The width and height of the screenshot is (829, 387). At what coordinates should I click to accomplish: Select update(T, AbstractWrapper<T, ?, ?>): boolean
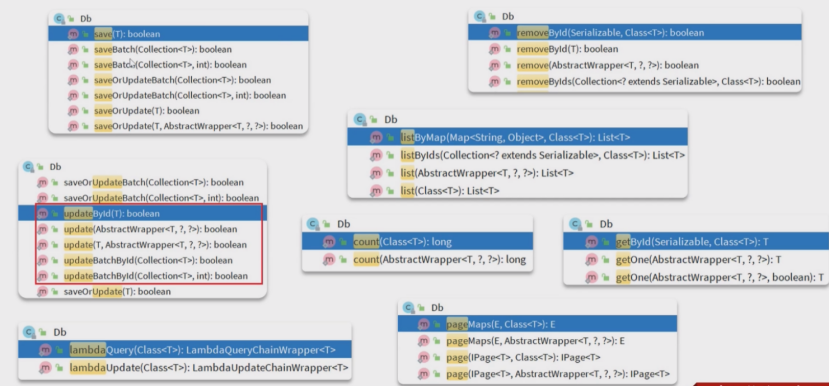(143, 245)
